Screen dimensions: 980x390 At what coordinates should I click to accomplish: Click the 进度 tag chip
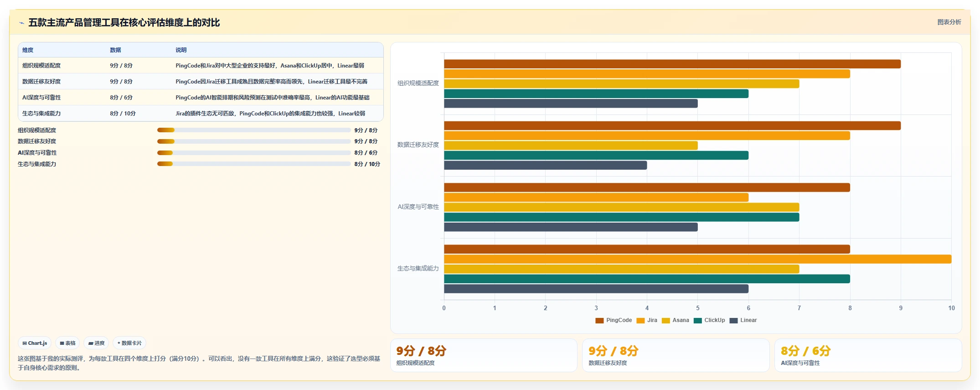pos(96,343)
